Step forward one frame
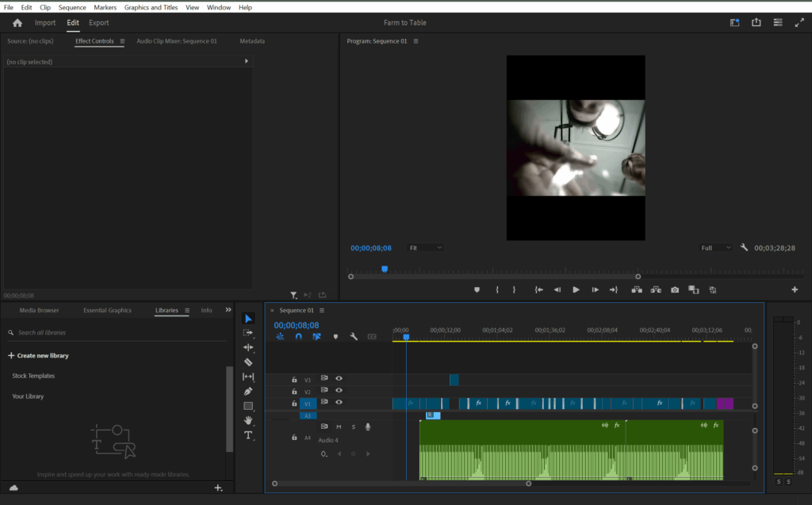This screenshot has height=505, width=812. 595,290
